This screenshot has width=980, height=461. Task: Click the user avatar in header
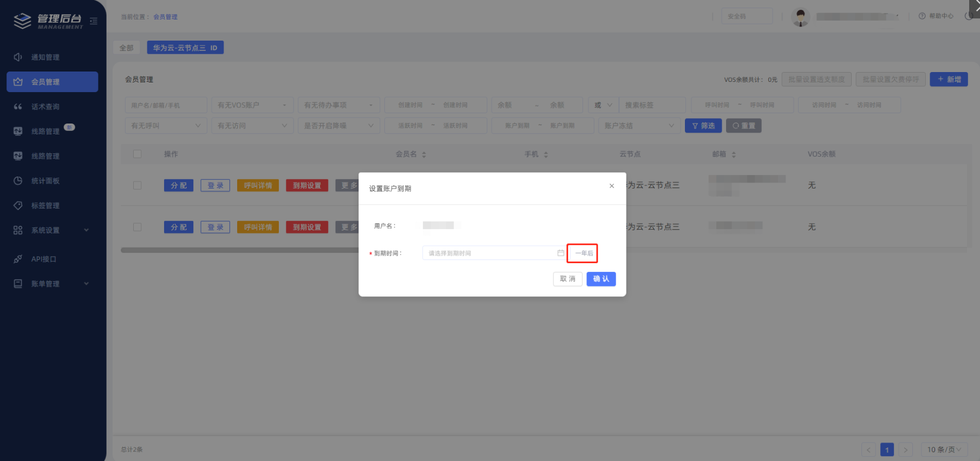click(800, 17)
